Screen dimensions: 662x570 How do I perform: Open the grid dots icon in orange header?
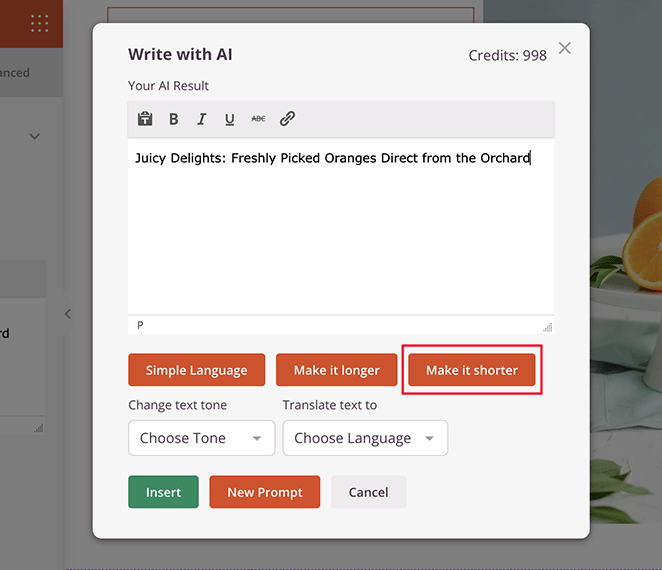tap(40, 23)
